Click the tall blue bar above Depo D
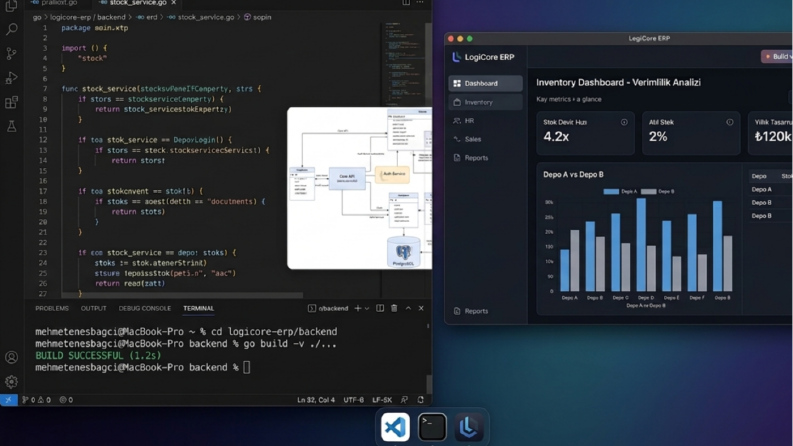 coord(641,245)
